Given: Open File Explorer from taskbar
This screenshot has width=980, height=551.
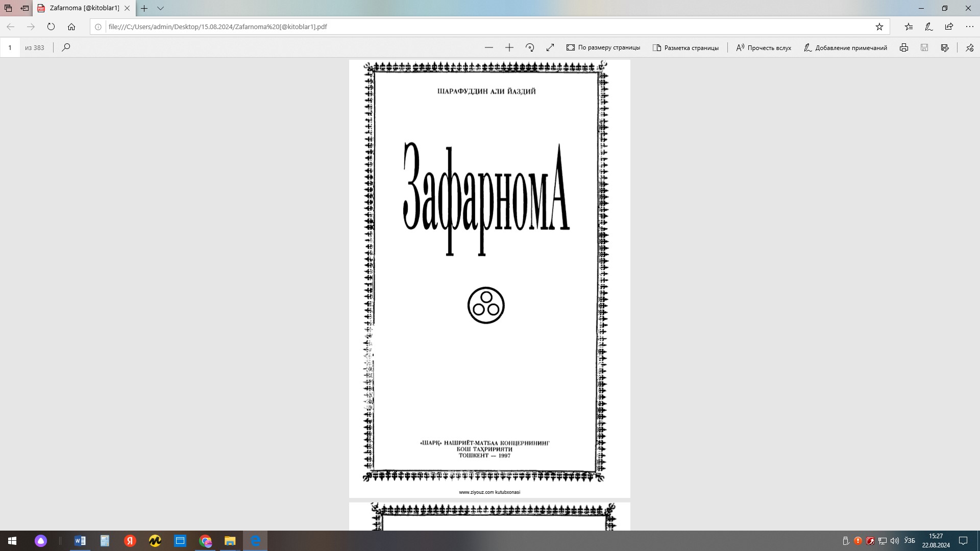Looking at the screenshot, I should [230, 541].
